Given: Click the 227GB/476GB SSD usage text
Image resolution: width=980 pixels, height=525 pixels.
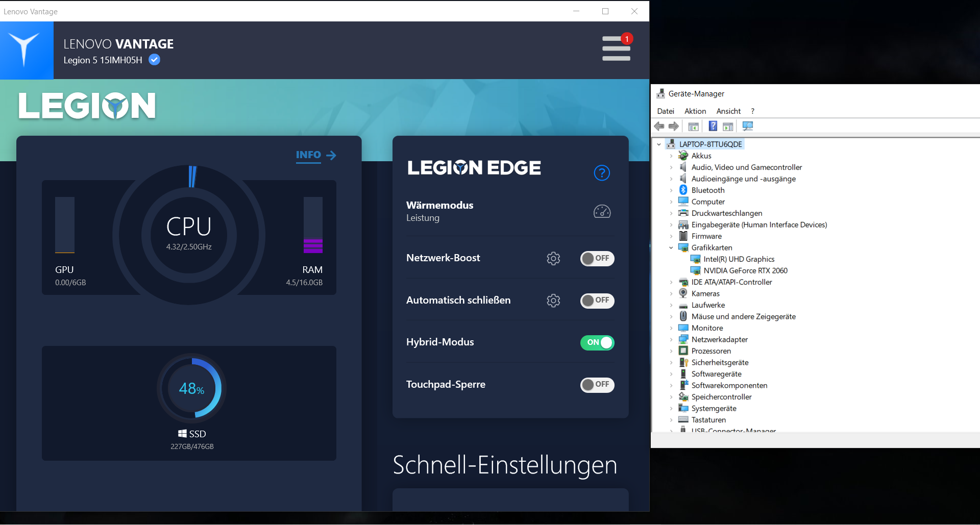Looking at the screenshot, I should pos(192,446).
